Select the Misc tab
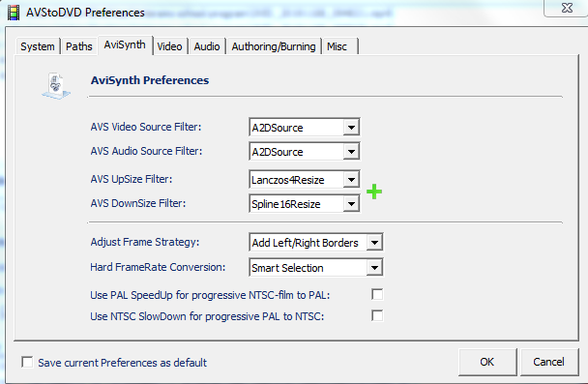The height and width of the screenshot is (384, 588). 339,46
